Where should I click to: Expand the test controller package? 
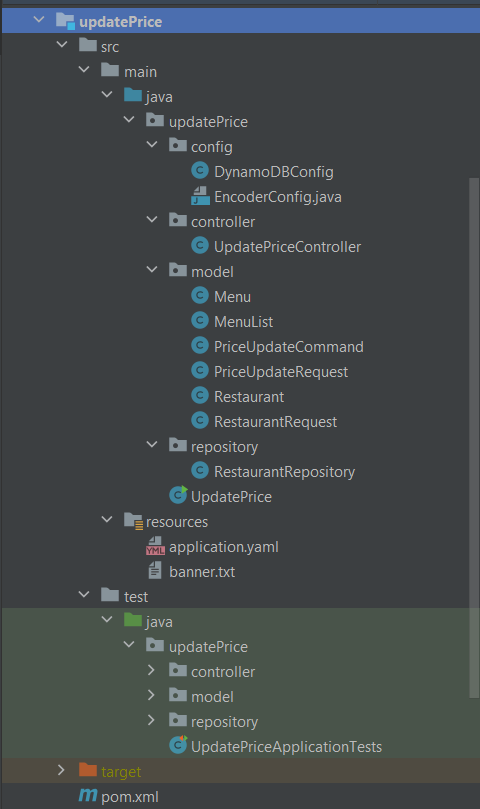point(151,670)
